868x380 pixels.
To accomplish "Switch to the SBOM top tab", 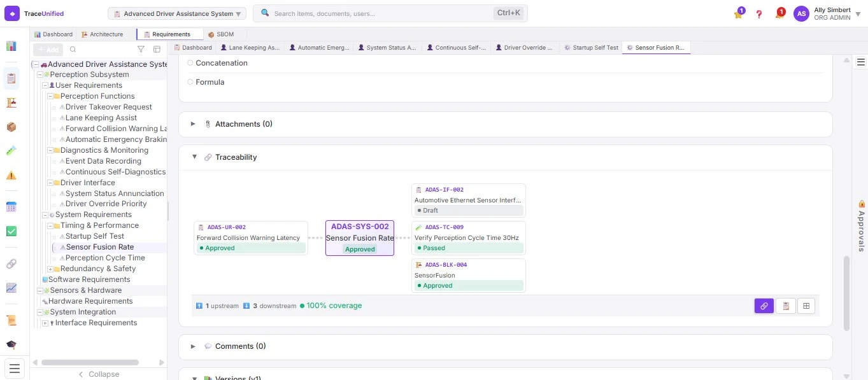I will coord(221,34).
